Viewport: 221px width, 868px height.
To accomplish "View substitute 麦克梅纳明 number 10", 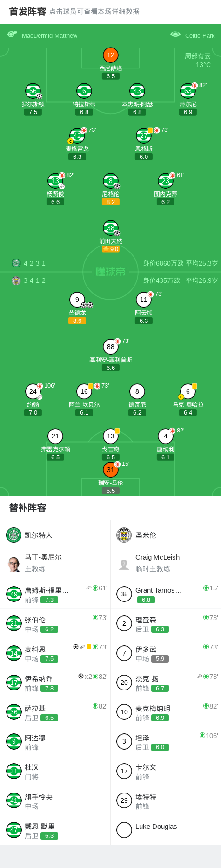I will (124, 712).
